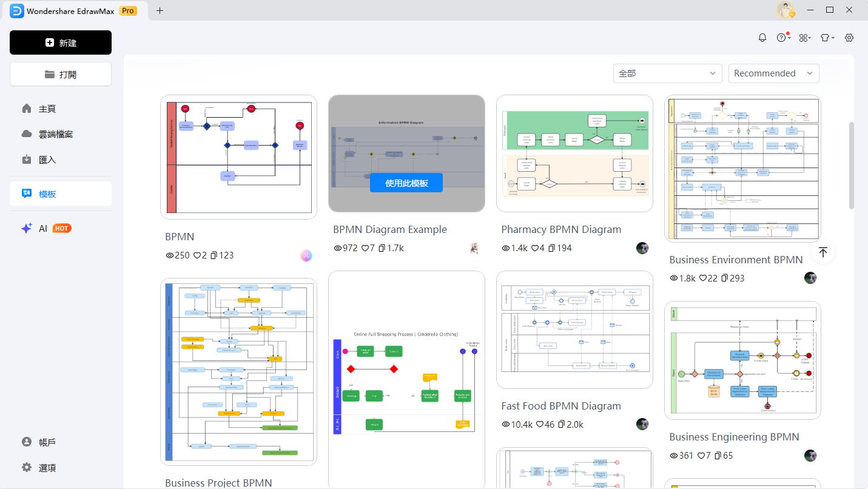Expand the 全部 category dropdown
This screenshot has width=868, height=489.
[x=667, y=73]
